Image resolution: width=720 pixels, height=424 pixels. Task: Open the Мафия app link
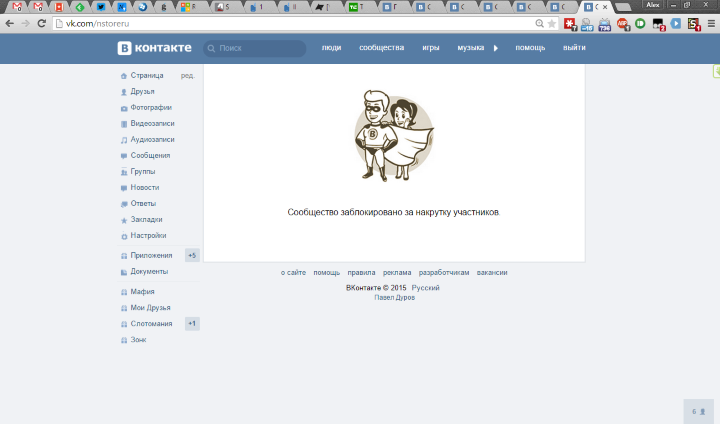point(142,292)
